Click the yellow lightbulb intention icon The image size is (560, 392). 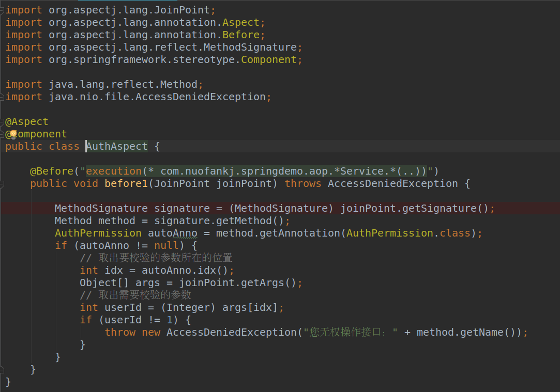[13, 134]
